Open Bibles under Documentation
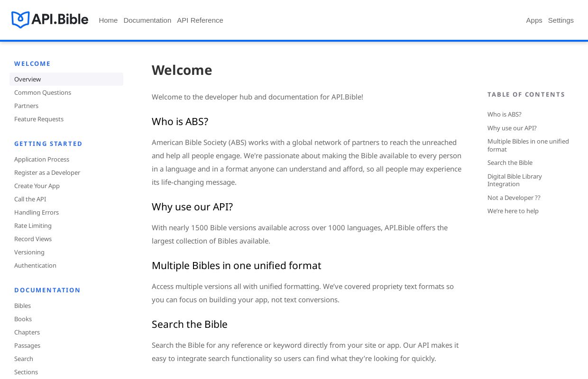588x379 pixels. coord(22,306)
